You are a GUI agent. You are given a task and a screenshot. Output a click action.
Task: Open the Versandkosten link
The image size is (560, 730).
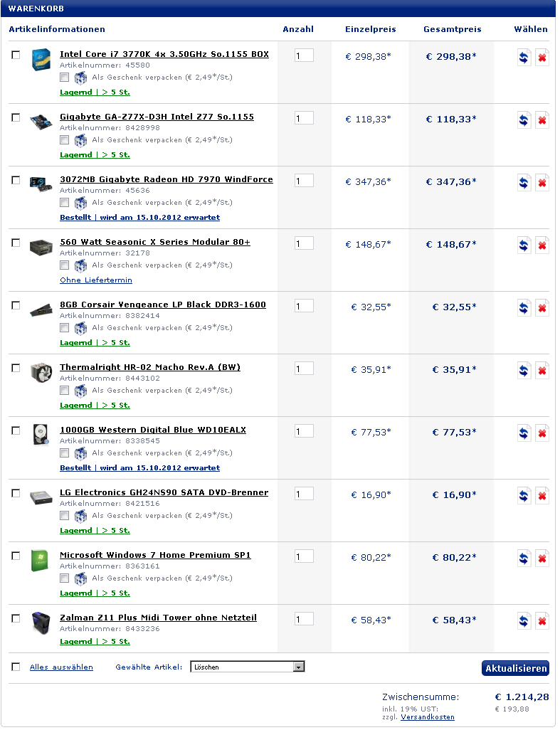427,717
